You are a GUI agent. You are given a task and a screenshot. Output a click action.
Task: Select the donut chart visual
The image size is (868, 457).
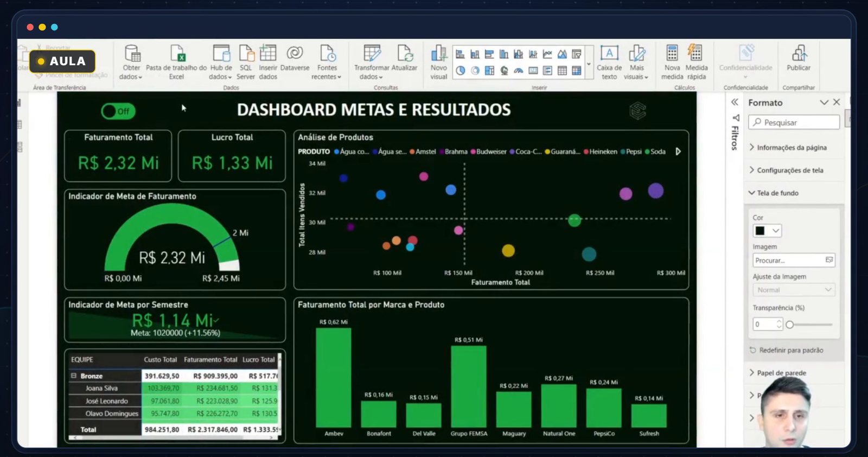point(475,71)
